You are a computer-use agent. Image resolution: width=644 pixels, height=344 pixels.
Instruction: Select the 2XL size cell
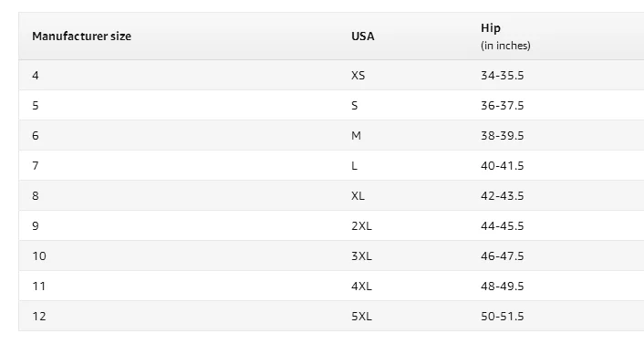361,225
